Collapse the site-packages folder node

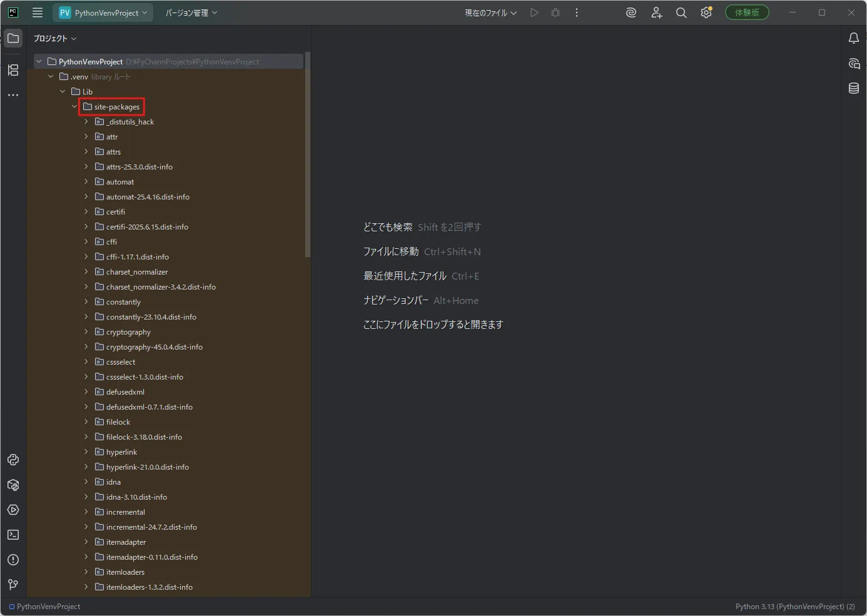point(74,106)
